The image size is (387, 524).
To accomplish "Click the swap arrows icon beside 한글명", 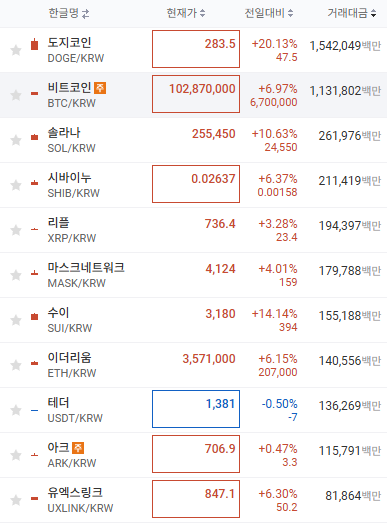I will (86, 14).
